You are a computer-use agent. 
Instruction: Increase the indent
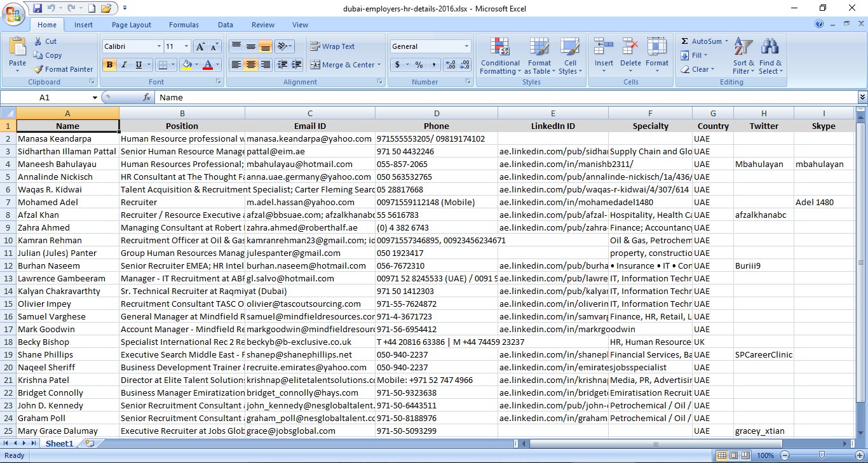pyautogui.click(x=296, y=64)
